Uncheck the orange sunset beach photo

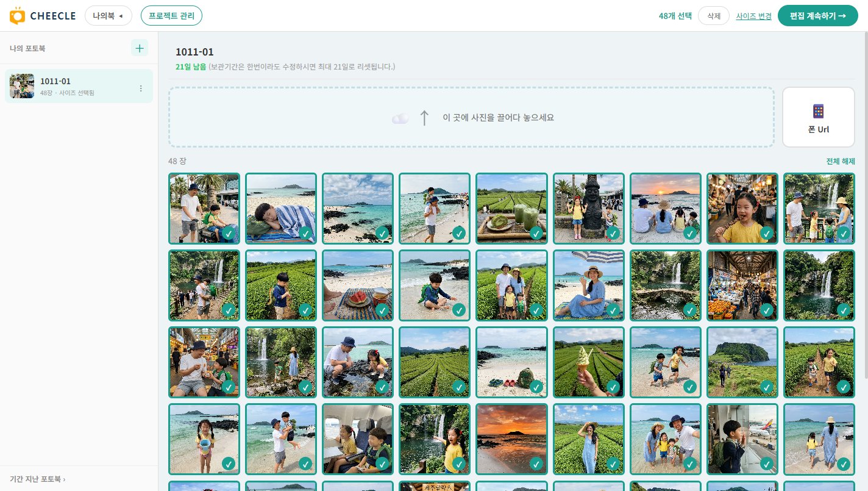tap(536, 464)
